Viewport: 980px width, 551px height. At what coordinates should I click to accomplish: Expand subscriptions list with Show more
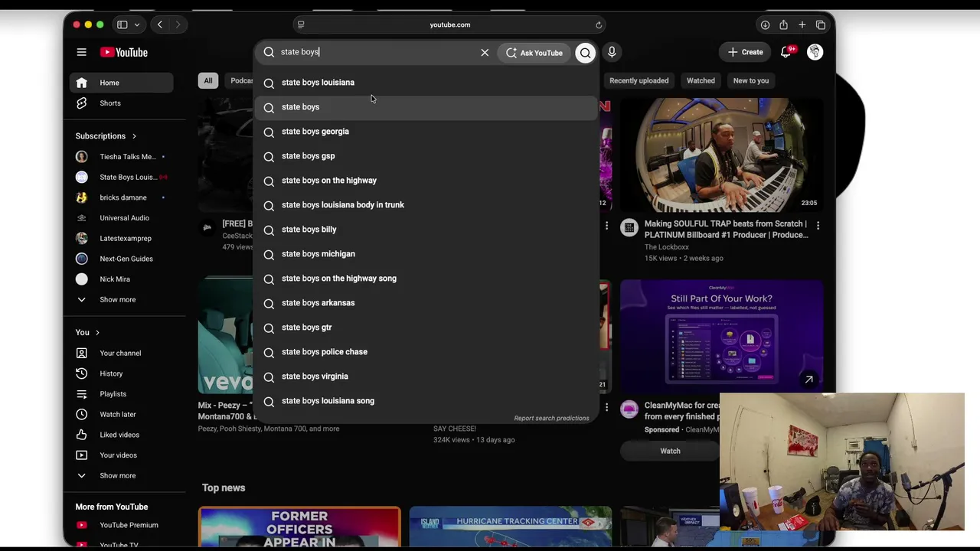point(121,300)
